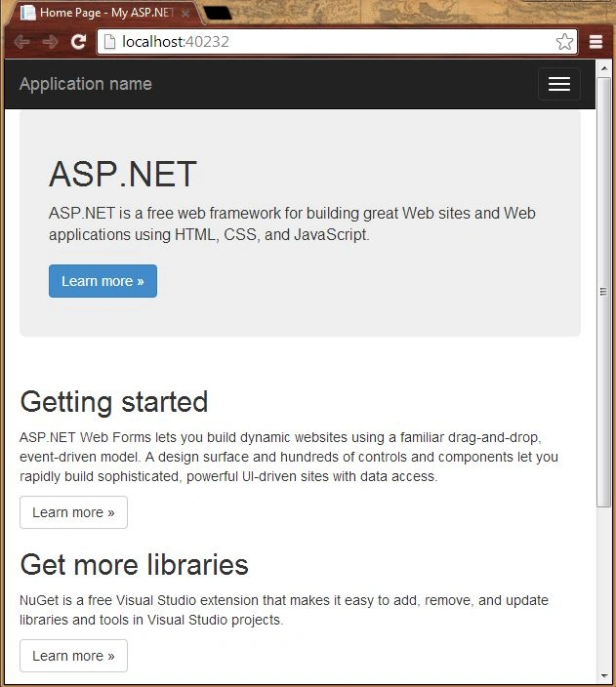Focus the localhost:40232 address bar
The height and width of the screenshot is (687, 616).
click(337, 42)
